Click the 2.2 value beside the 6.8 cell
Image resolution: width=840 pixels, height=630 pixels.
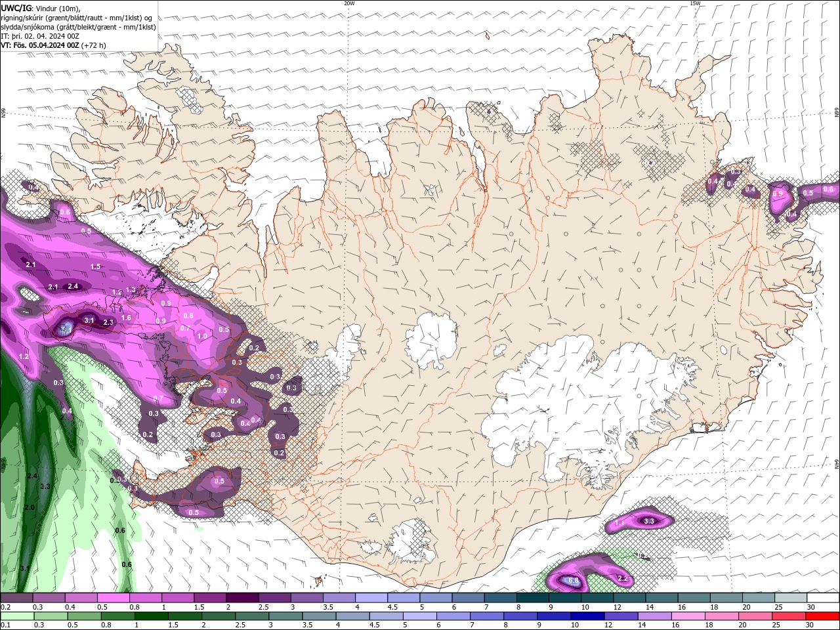[623, 578]
